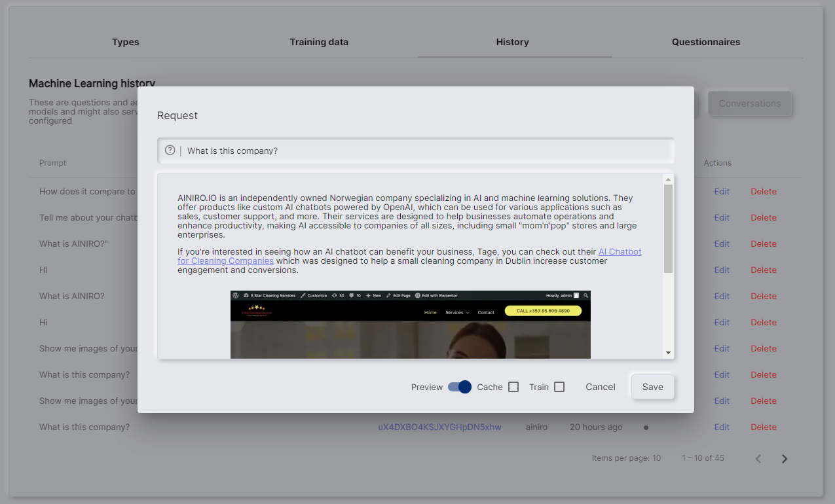Toggle the Preview switch off
The width and height of the screenshot is (835, 504).
[x=460, y=387]
